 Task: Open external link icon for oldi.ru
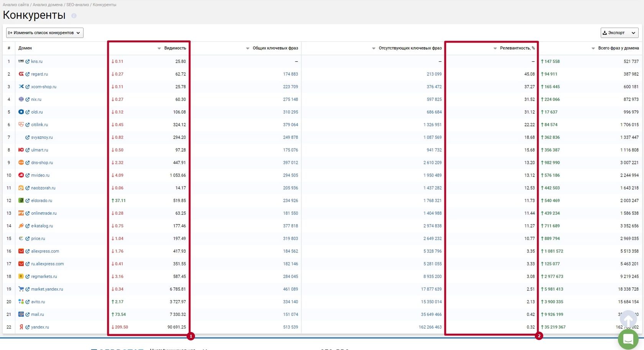(28, 112)
